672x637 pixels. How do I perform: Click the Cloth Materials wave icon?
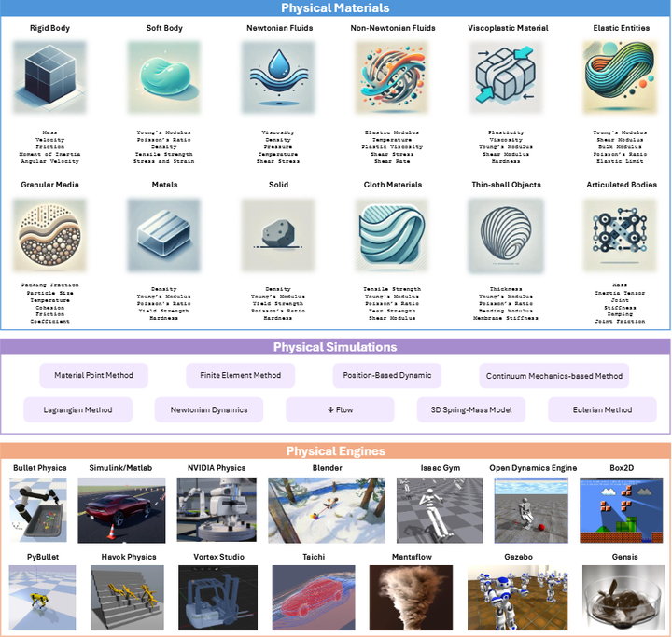pyautogui.click(x=392, y=235)
